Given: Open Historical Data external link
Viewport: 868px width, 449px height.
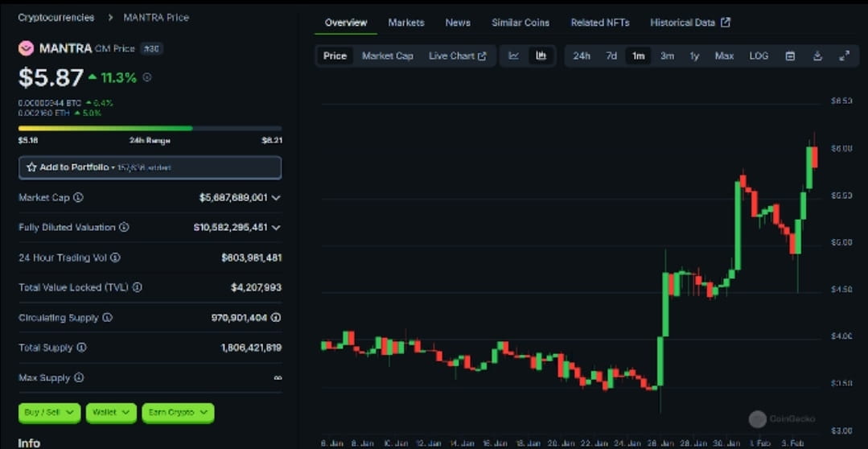Looking at the screenshot, I should pos(690,23).
